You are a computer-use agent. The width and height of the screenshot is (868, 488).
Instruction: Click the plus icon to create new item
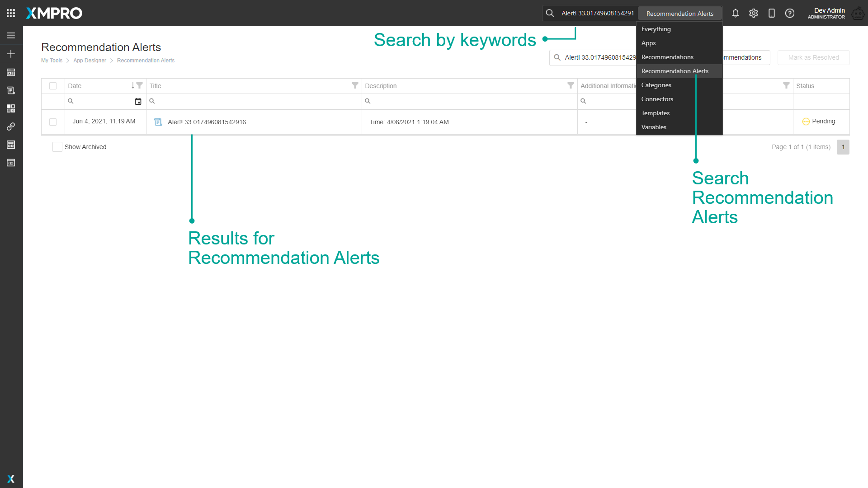click(11, 54)
